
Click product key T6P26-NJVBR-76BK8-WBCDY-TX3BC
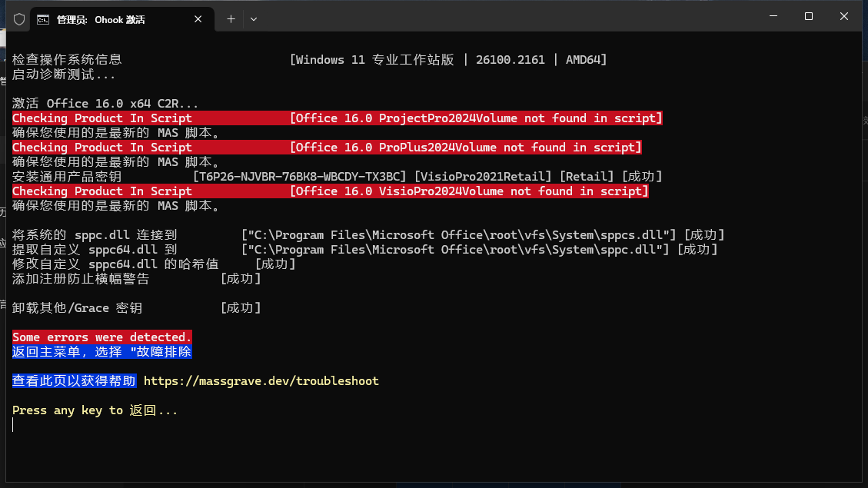(300, 177)
